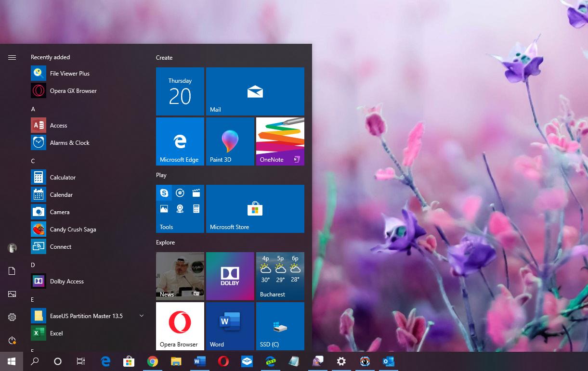Viewport: 588px width, 371px height.
Task: Open the webcam icon in Tools tile
Action: coord(180,209)
